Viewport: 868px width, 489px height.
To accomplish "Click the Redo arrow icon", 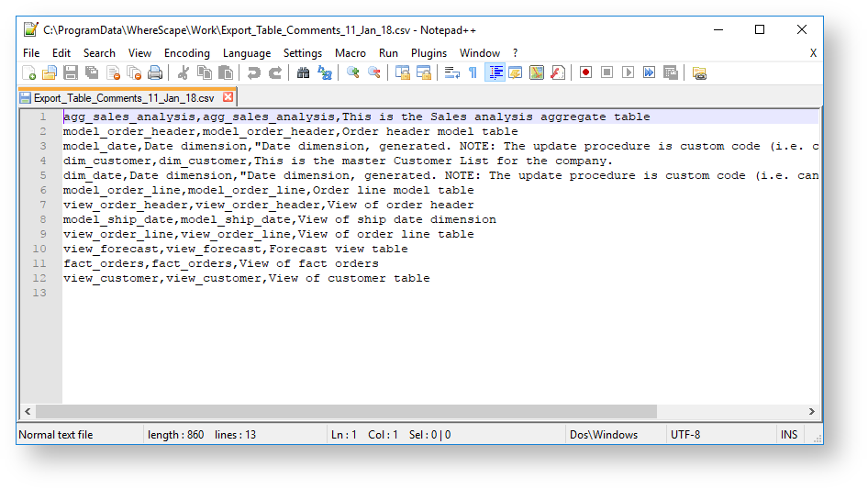I will point(274,72).
